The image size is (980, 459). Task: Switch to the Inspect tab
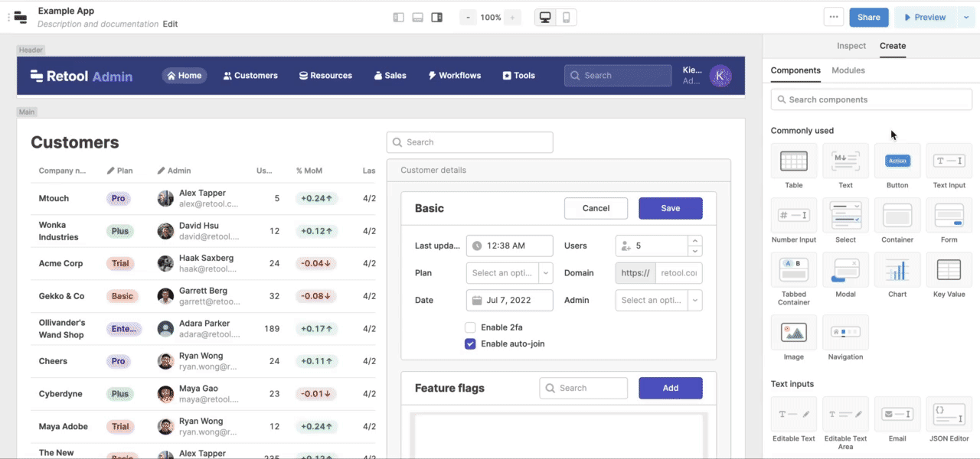tap(851, 46)
